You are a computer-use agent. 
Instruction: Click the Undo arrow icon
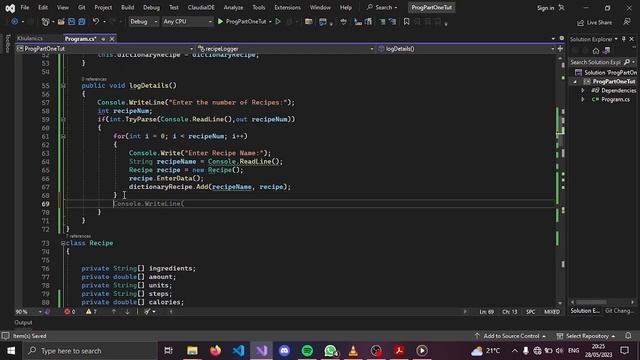point(96,22)
